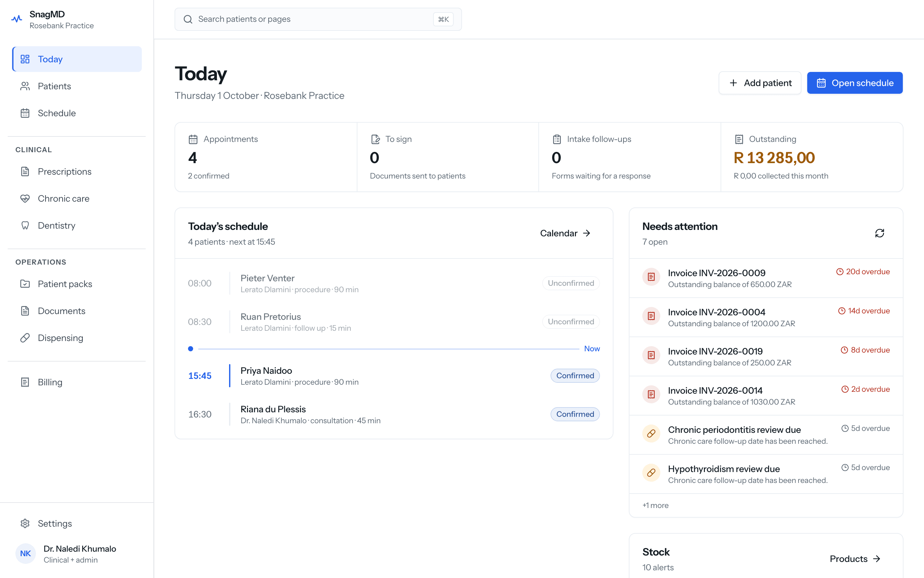924x578 pixels.
Task: Click the Appointments calendar icon in stats card
Action: (193, 139)
